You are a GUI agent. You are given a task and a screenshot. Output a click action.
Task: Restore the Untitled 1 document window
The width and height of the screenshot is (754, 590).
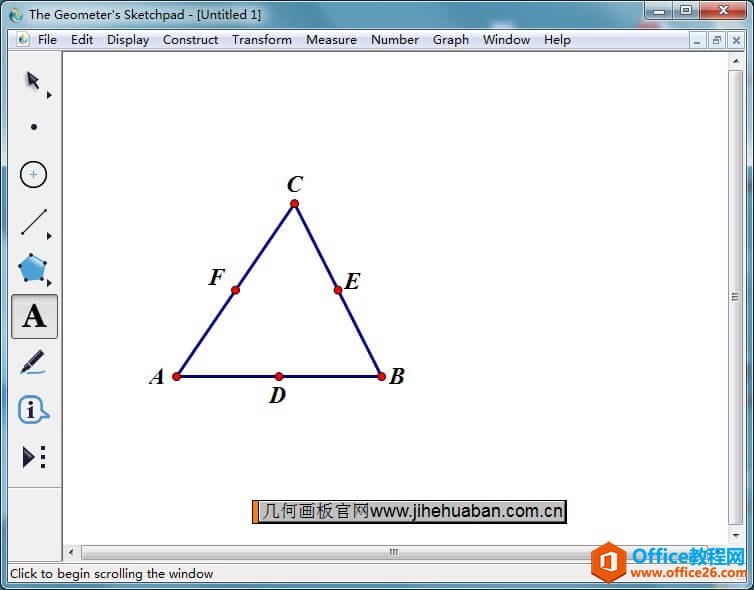pyautogui.click(x=716, y=40)
